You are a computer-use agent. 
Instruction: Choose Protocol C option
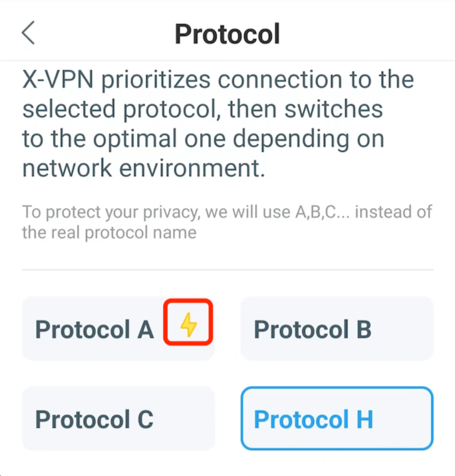click(x=118, y=418)
